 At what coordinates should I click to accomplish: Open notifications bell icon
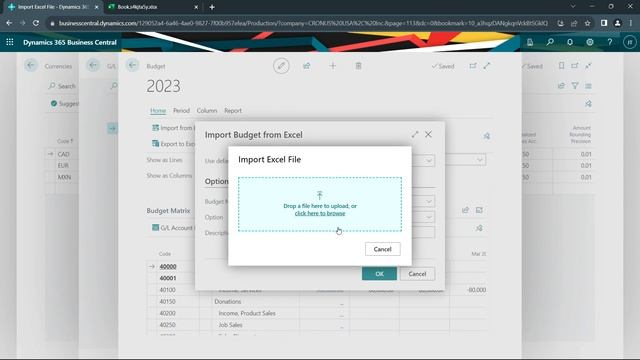(570, 42)
